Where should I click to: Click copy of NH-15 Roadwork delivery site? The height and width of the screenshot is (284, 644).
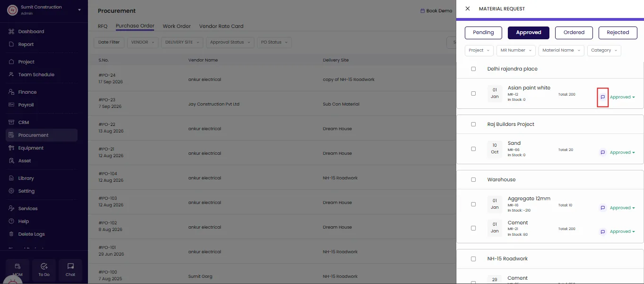(x=348, y=80)
